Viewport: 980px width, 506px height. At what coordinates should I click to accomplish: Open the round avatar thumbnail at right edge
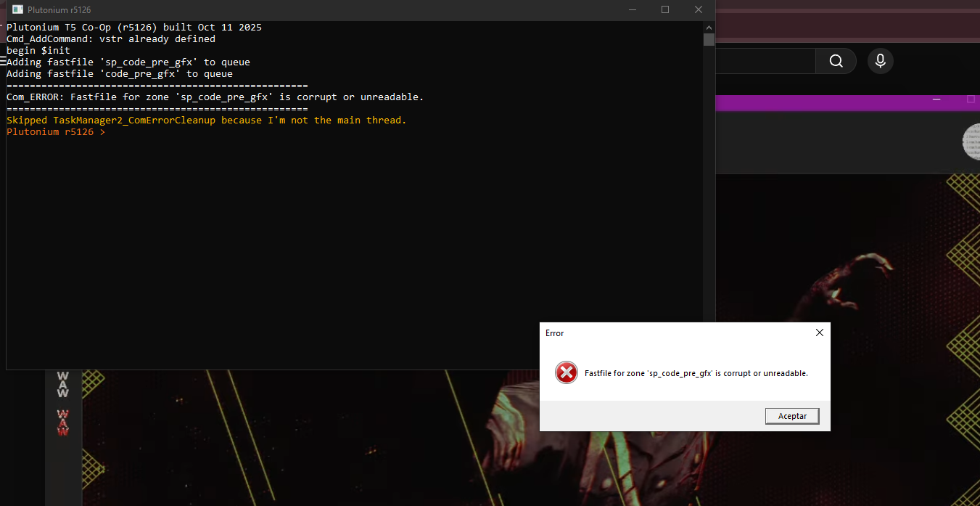pos(972,141)
